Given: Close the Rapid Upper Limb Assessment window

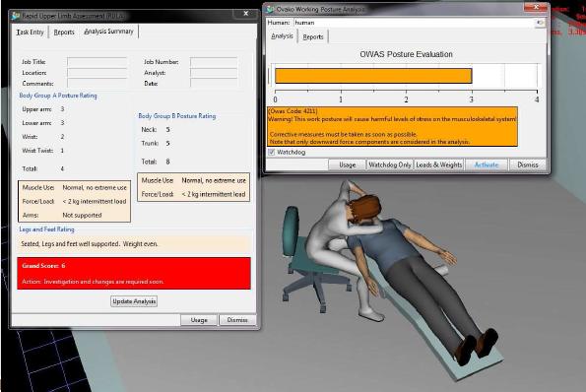Looking at the screenshot, I should [x=245, y=14].
